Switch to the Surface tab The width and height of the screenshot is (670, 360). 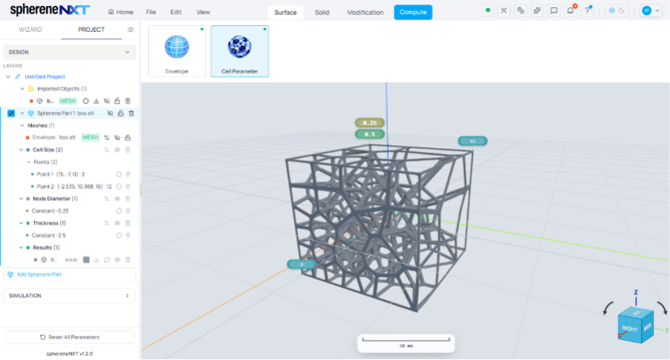(x=285, y=12)
